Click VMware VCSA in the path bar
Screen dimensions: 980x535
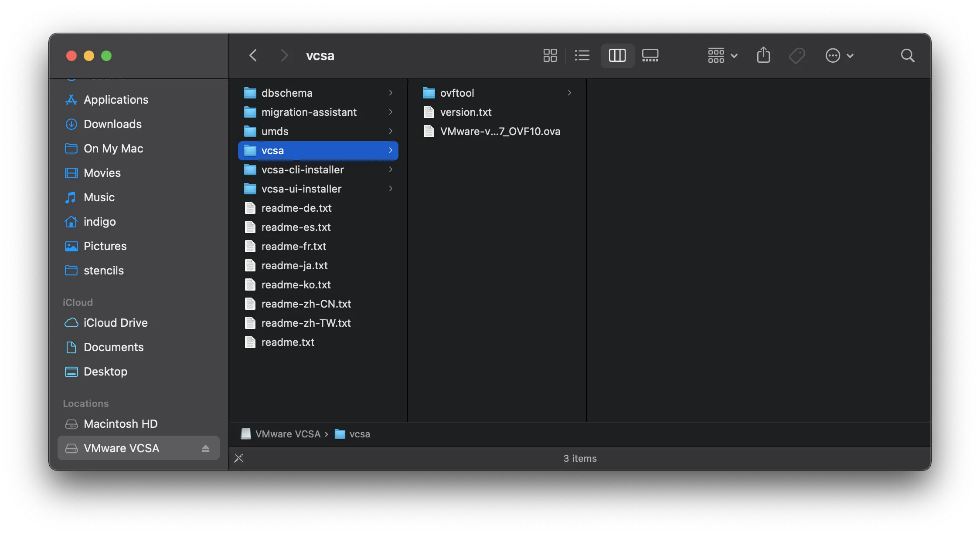[287, 434]
